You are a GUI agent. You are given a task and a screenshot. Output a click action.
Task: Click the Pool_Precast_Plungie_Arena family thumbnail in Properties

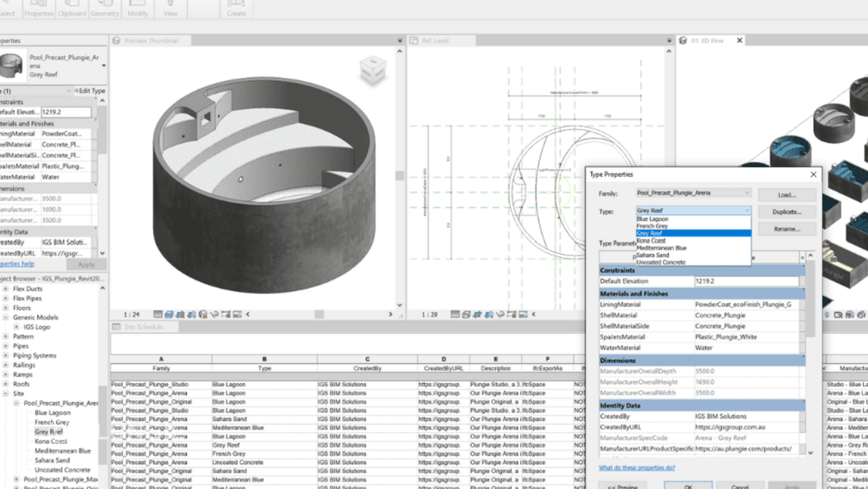[x=12, y=65]
